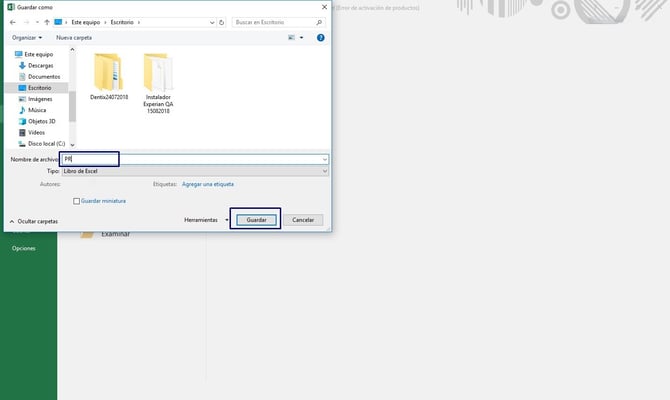Expand the Tipo file format dropdown

click(194, 171)
